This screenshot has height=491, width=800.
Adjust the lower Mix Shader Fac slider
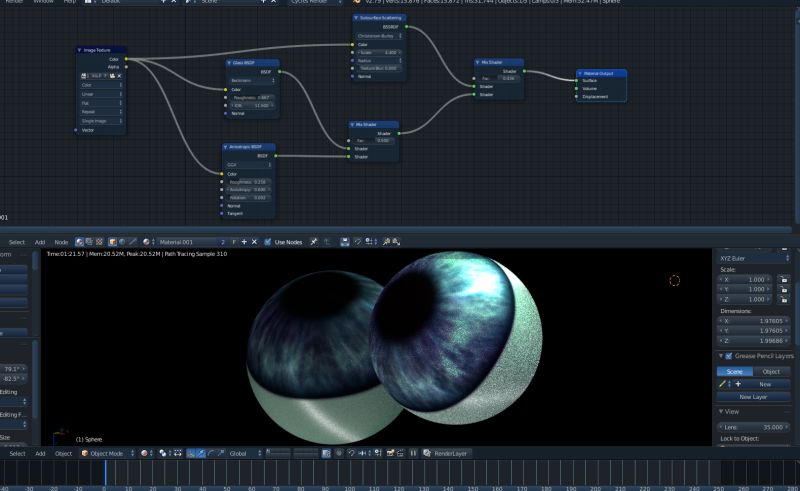pyautogui.click(x=373, y=140)
